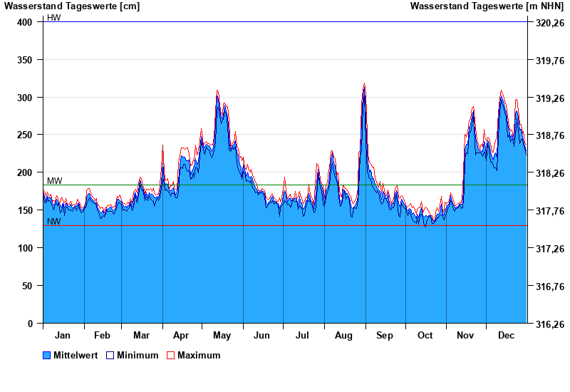This screenshot has height=392, width=570.
Task: Select the May month label
Action: (222, 335)
